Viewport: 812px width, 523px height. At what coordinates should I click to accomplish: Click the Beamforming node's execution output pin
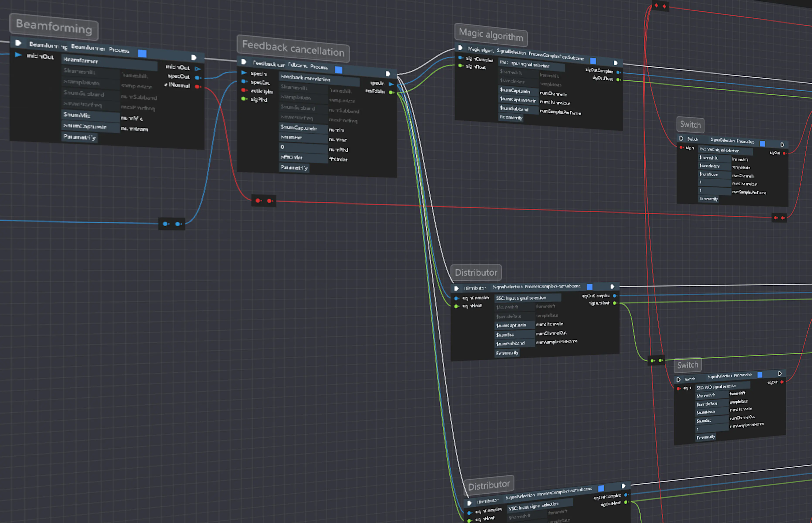(x=194, y=57)
